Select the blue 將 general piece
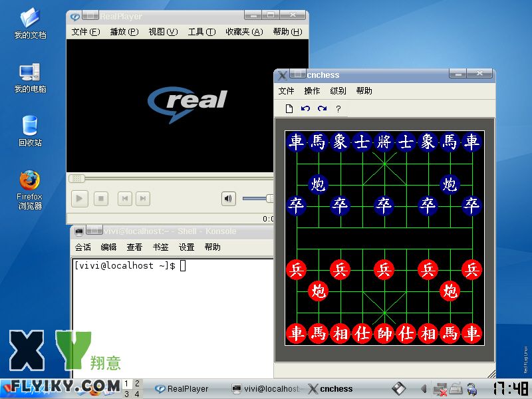532x399 pixels. click(x=384, y=142)
